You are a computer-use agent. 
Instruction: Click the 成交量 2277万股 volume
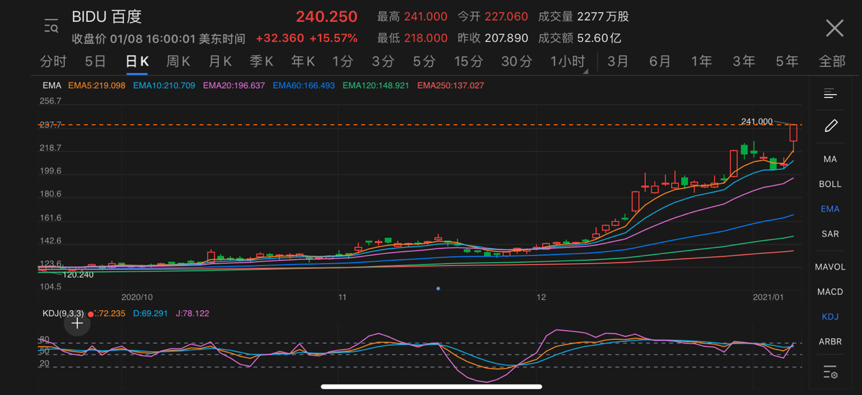(583, 17)
